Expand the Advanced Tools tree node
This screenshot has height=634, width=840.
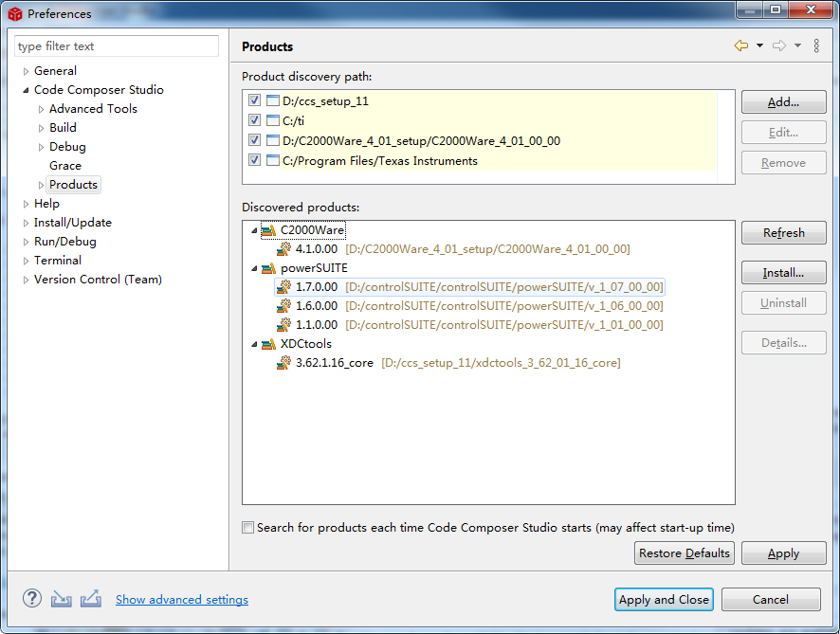pyautogui.click(x=42, y=109)
